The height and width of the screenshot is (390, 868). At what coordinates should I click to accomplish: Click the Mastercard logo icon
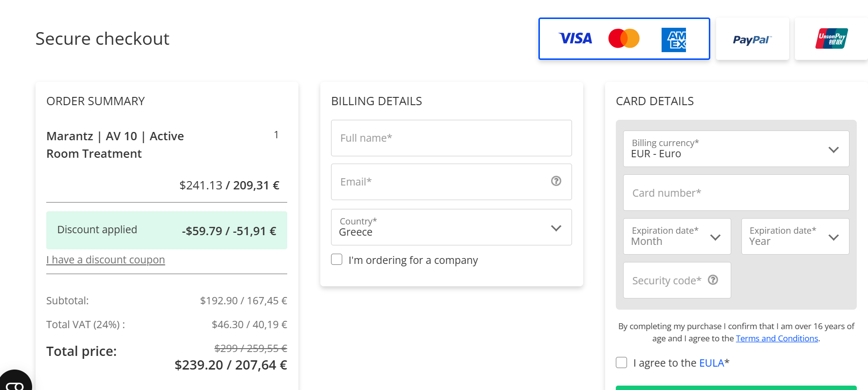pyautogui.click(x=624, y=38)
